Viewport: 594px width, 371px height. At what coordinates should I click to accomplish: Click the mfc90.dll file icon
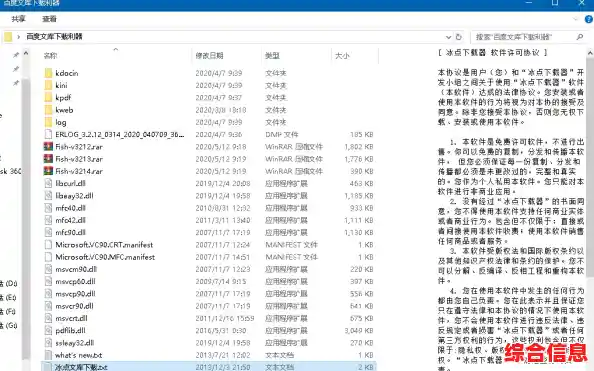(48, 232)
